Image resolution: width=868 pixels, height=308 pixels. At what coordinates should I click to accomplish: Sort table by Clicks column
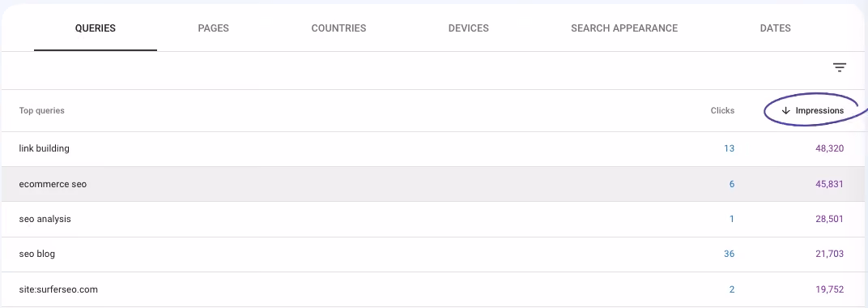tap(722, 111)
